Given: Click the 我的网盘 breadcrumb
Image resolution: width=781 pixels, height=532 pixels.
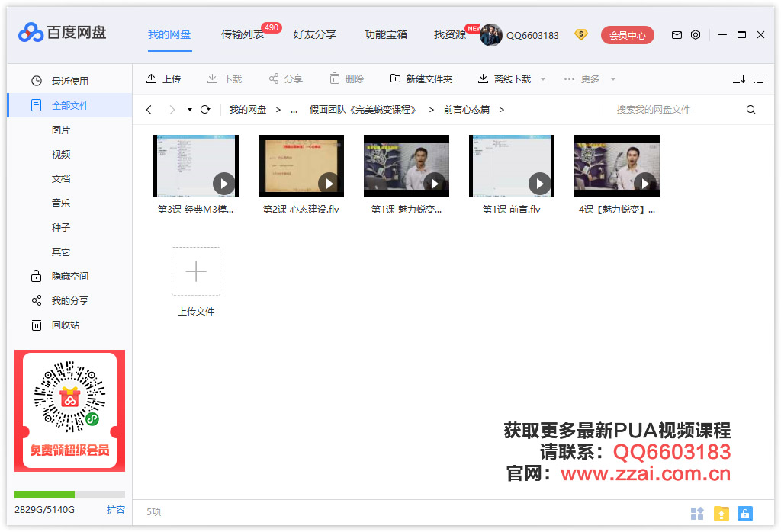Looking at the screenshot, I should pyautogui.click(x=248, y=110).
